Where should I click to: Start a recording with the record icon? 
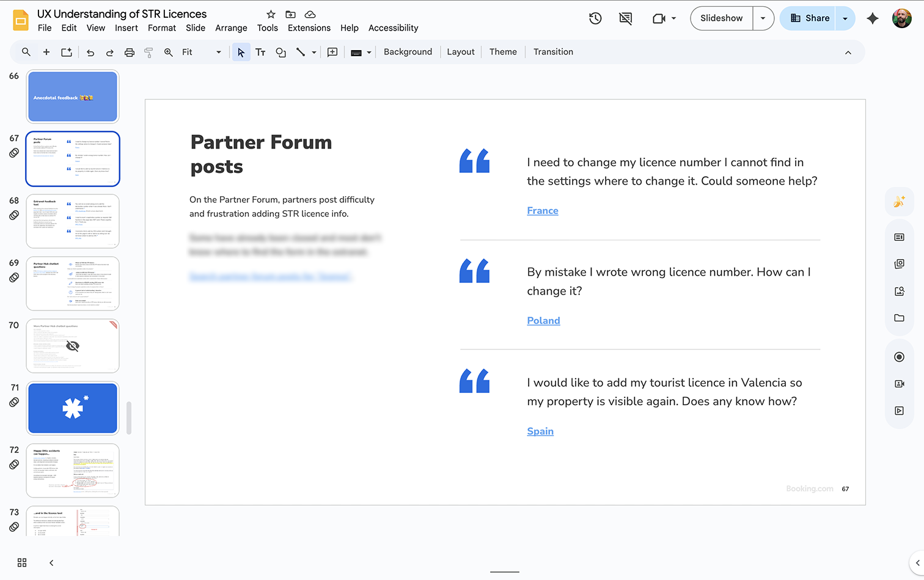point(898,356)
